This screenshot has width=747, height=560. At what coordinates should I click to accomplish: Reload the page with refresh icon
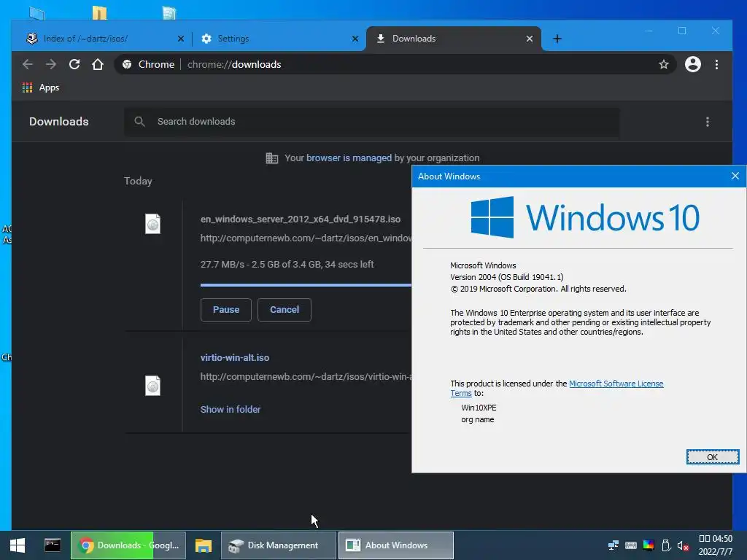(74, 64)
